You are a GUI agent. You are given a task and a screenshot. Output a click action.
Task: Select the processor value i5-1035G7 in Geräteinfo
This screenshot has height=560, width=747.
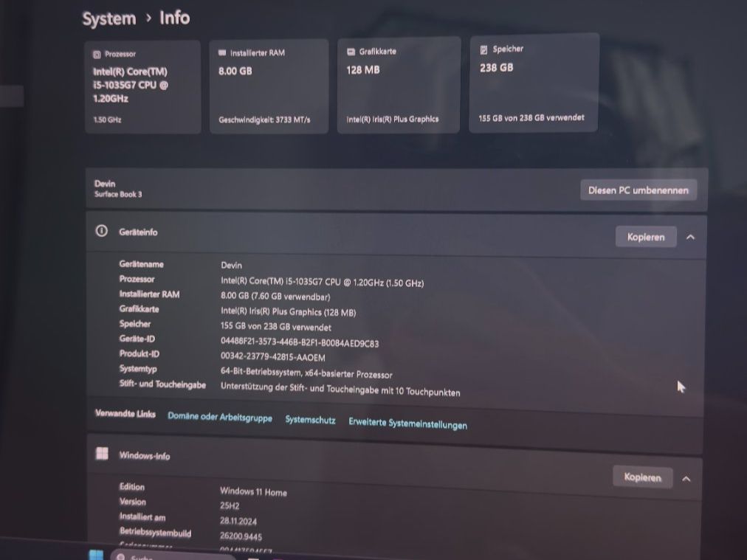(322, 282)
